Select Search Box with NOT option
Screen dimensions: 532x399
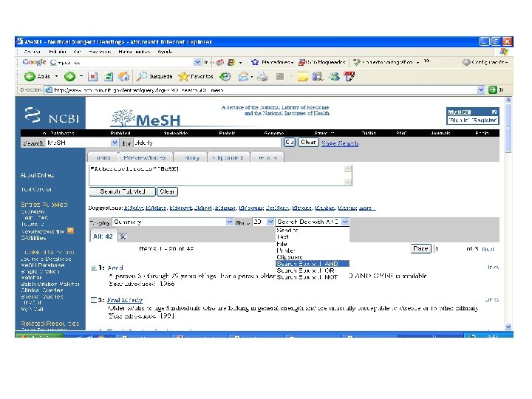pyautogui.click(x=313, y=277)
